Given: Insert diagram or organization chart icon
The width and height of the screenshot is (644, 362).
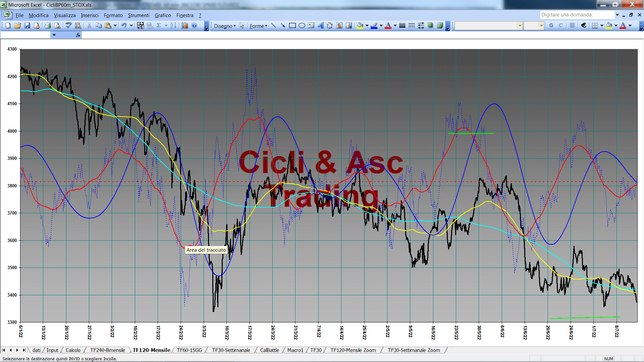Looking at the screenshot, I should pyautogui.click(x=330, y=25).
